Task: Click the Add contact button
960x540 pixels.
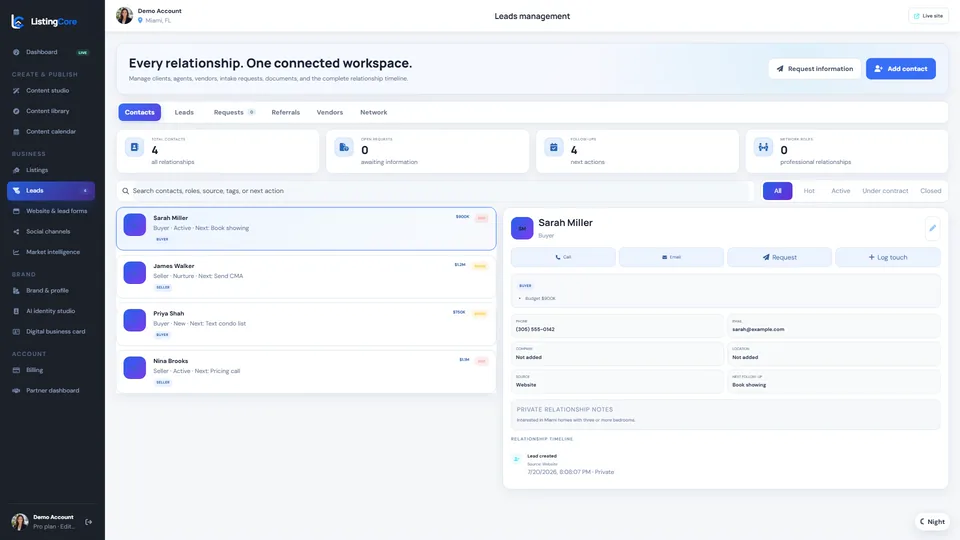Action: (x=901, y=69)
